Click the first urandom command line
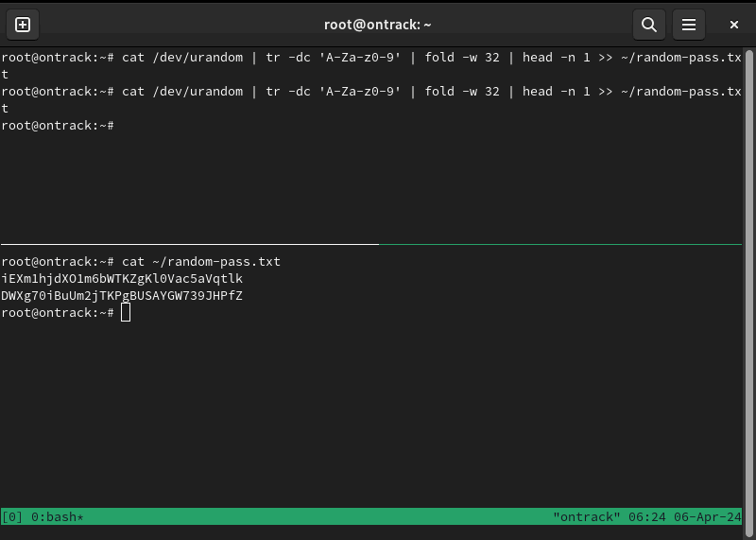756x540 pixels. click(378, 58)
